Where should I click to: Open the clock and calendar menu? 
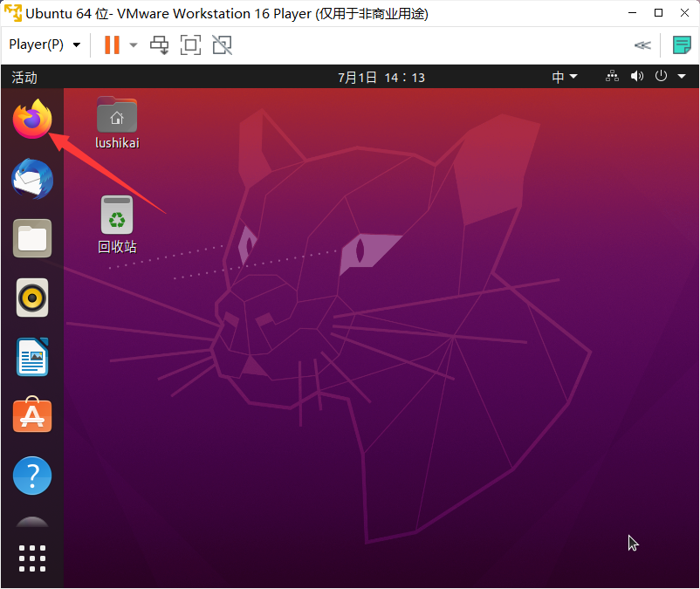(x=381, y=77)
